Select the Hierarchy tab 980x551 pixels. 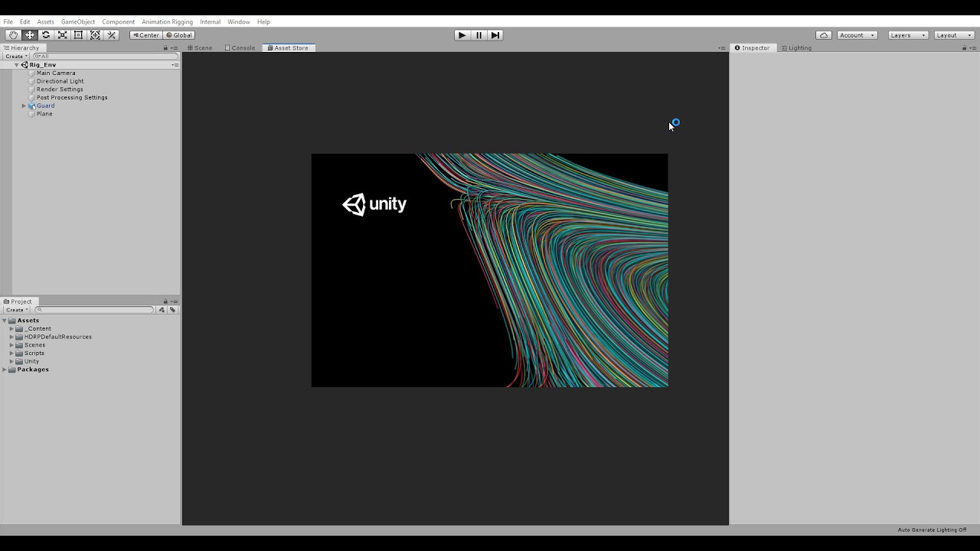[21, 48]
